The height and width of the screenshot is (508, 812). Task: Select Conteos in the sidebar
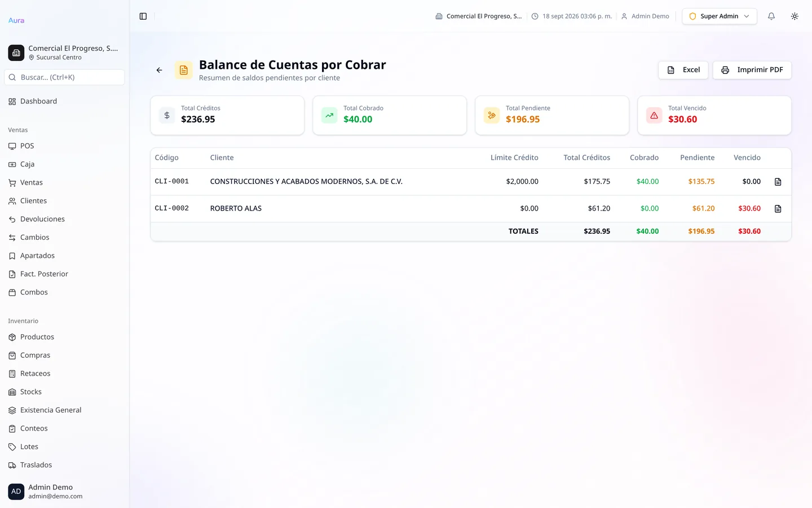[64, 428]
